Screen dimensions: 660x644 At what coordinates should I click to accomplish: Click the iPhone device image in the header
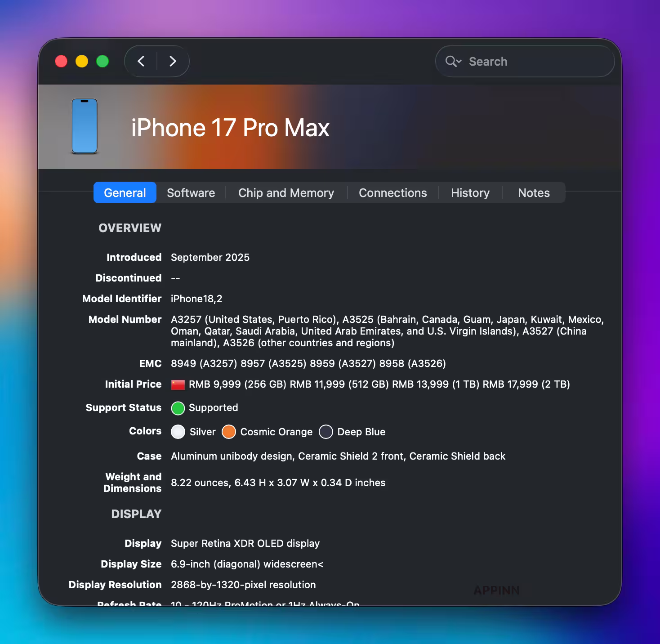point(85,126)
